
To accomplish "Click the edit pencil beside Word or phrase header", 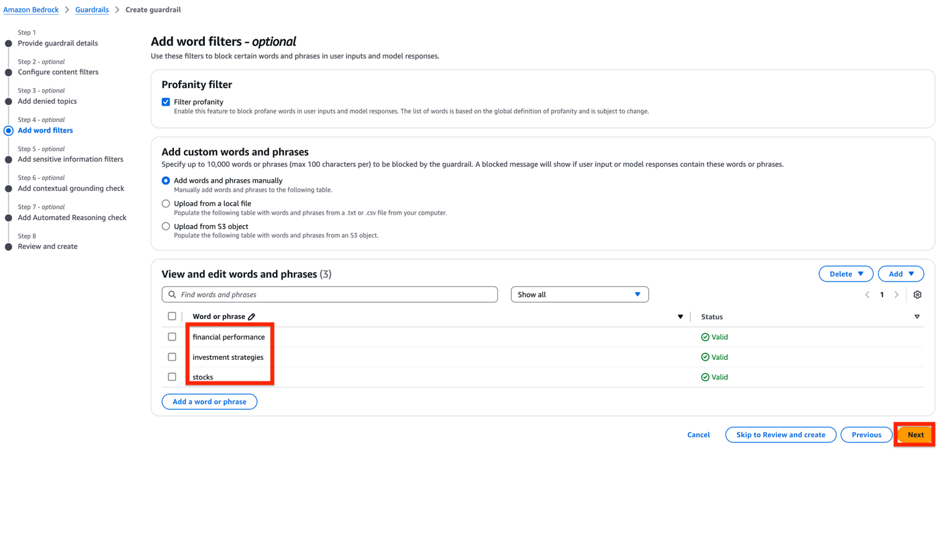I will pyautogui.click(x=251, y=316).
